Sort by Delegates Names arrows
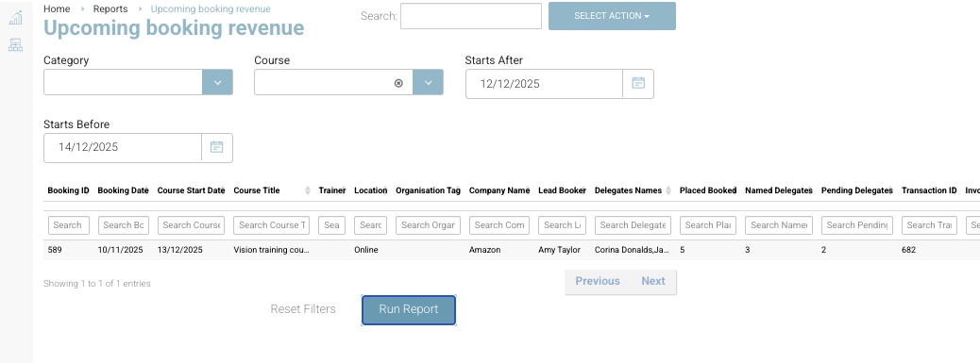Viewport: 980px width, 363px height. tap(668, 190)
